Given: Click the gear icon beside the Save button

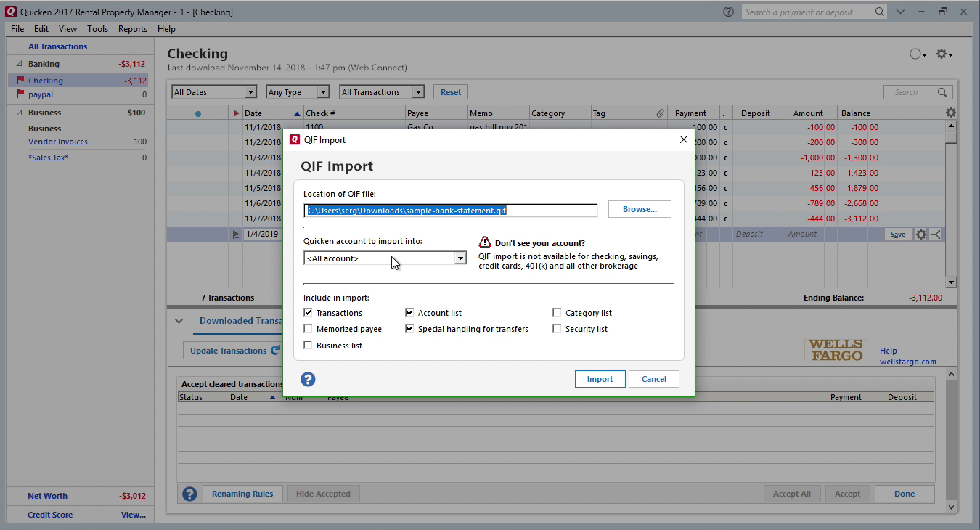Looking at the screenshot, I should coord(921,234).
